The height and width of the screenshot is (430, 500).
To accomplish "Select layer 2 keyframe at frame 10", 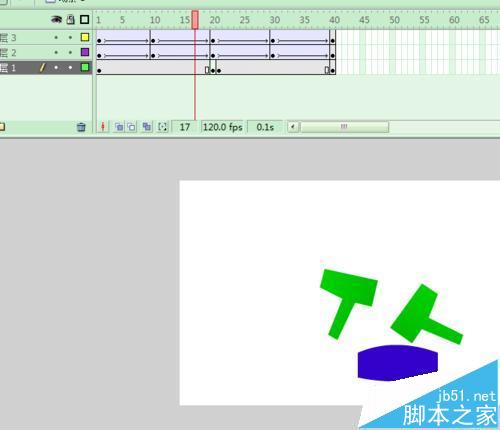I will coord(153,56).
